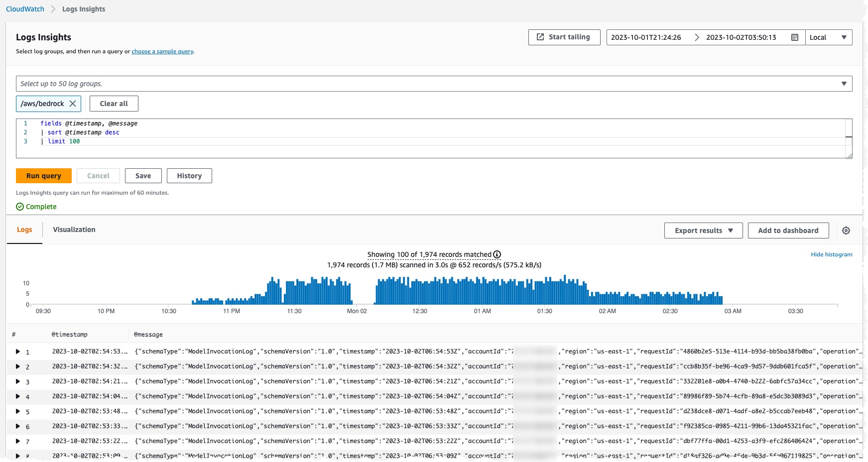The image size is (868, 462).
Task: Click arrow between start and end time
Action: (697, 37)
